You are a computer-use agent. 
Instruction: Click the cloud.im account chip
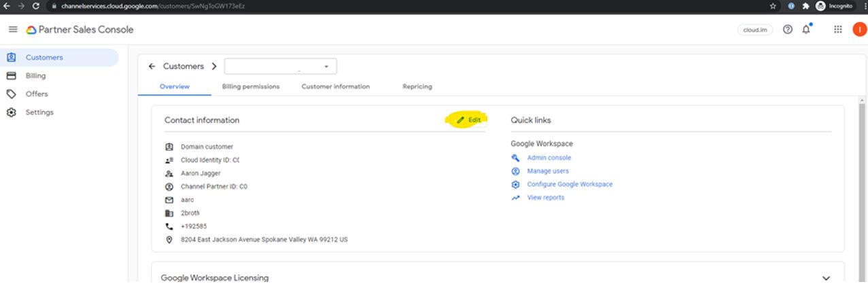tap(754, 30)
